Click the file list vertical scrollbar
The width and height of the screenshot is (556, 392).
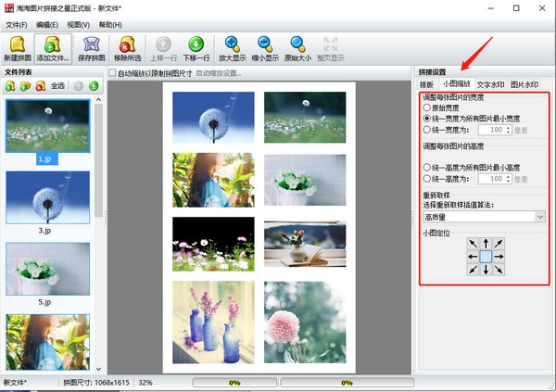(98, 185)
